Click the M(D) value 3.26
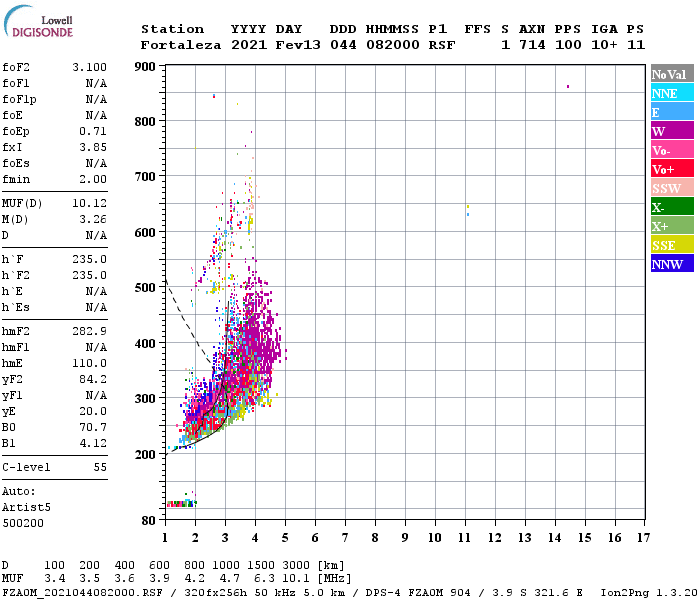Viewport: 700px width, 600px height. tap(93, 219)
